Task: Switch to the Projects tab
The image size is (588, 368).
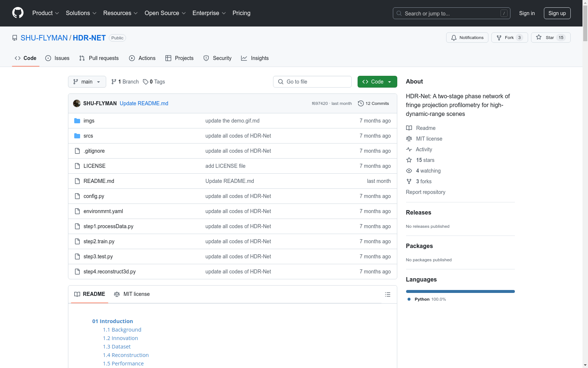Action: tap(179, 58)
